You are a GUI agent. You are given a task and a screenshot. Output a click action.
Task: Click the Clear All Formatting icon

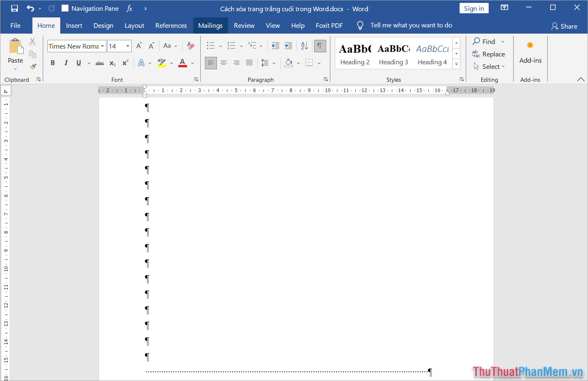pos(191,46)
